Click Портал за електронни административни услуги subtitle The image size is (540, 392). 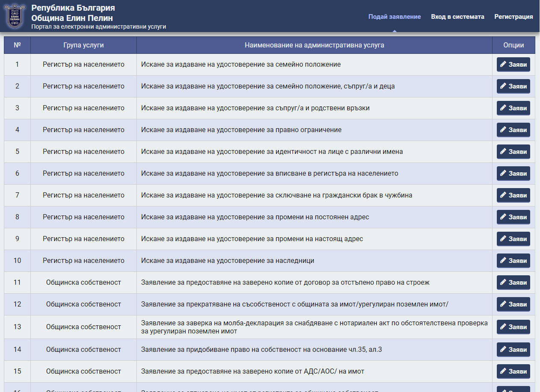[x=98, y=27]
